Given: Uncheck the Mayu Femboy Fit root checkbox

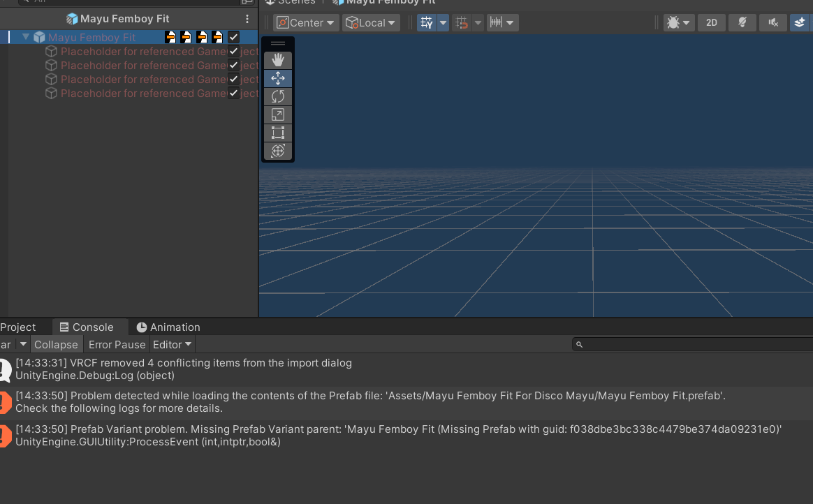Looking at the screenshot, I should click(x=234, y=37).
